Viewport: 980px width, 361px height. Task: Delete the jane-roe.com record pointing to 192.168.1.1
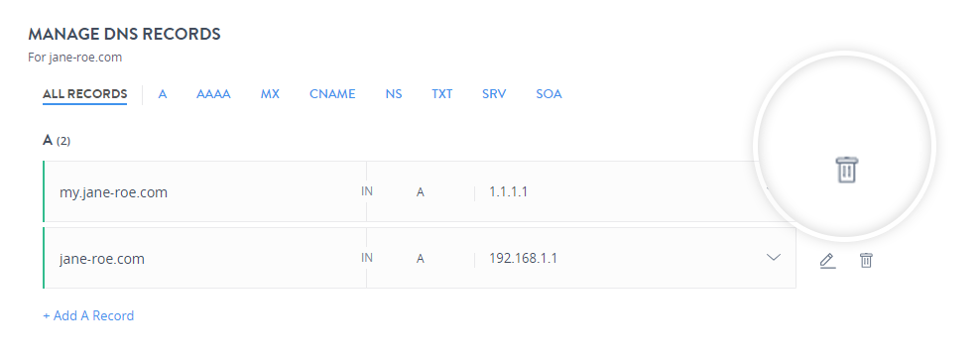click(x=866, y=261)
